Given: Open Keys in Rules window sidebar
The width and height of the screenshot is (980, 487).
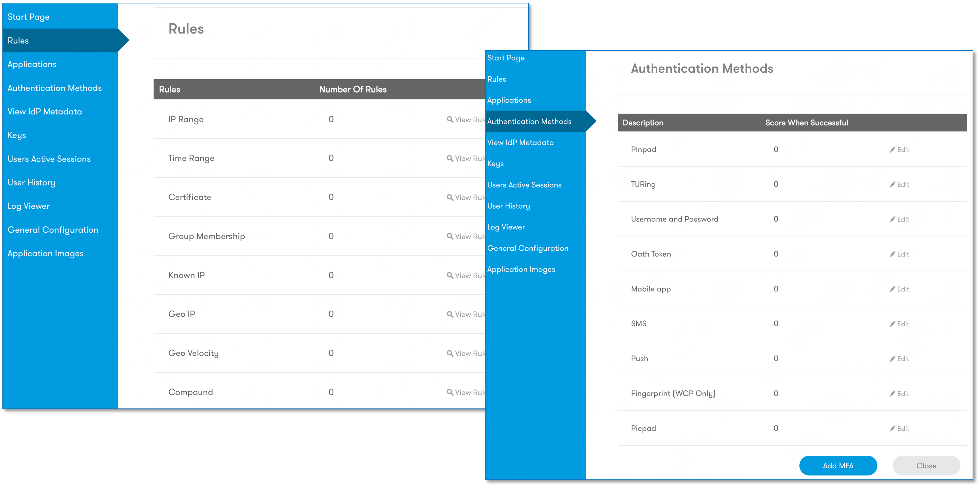Looking at the screenshot, I should [x=17, y=135].
